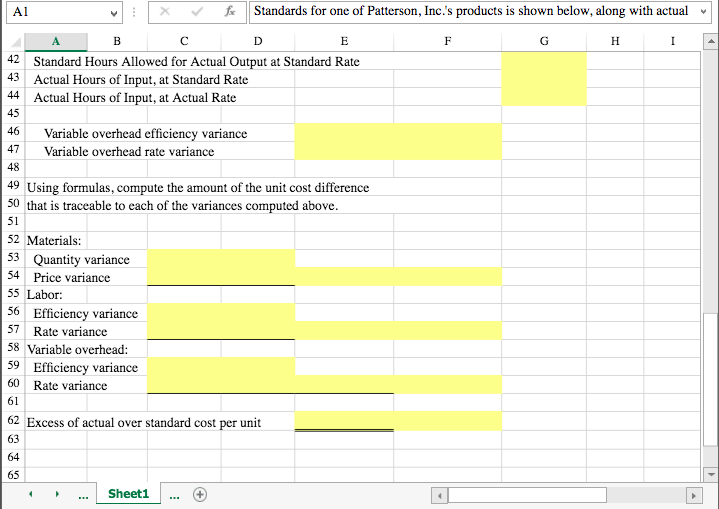Screen dimensions: 719x509
Task: Click 'Actual Hours of Input, at Standard Rate'
Action: (x=141, y=80)
